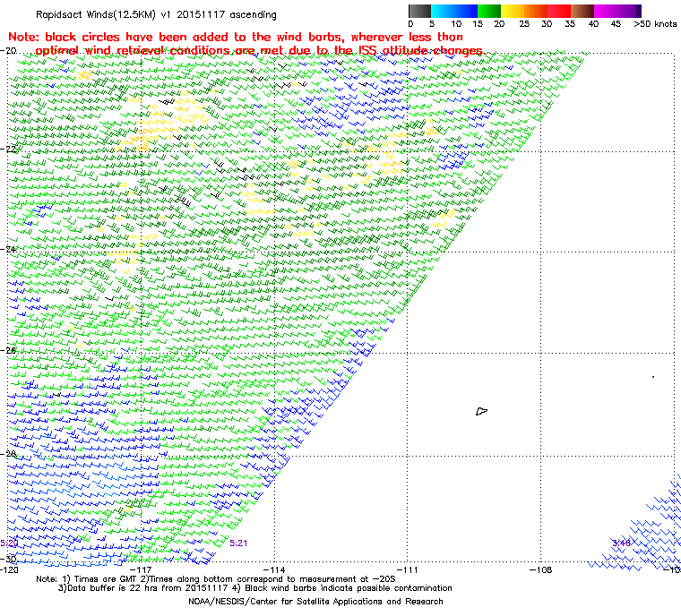681x616 pixels.
Task: Click the gray 0-5 knots color swatch
Action: coord(420,11)
